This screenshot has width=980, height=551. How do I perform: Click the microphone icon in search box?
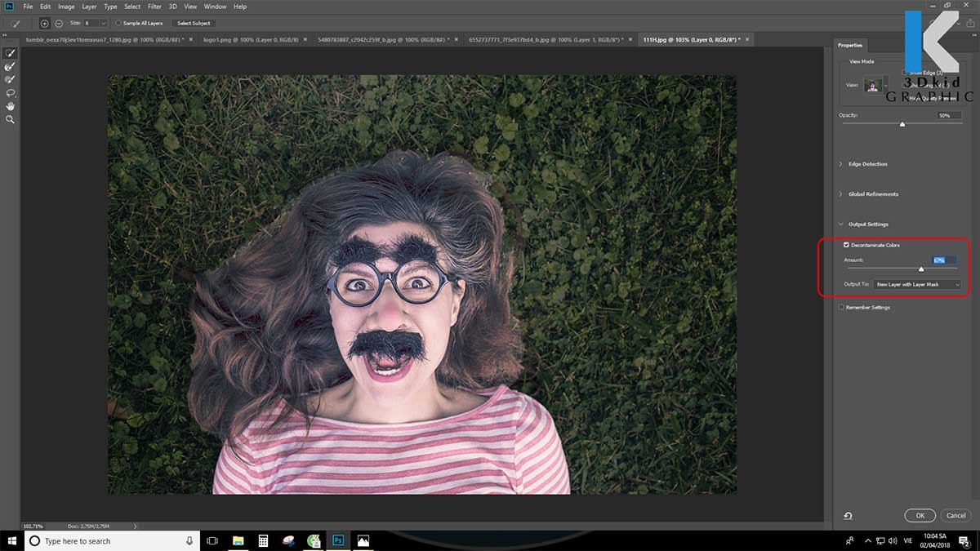tap(189, 540)
